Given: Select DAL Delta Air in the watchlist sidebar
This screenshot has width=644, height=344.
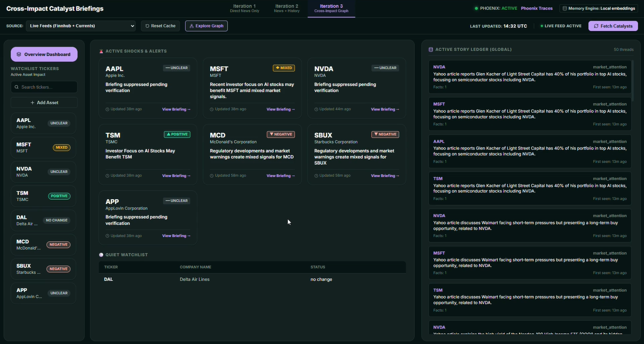Looking at the screenshot, I should click(43, 220).
